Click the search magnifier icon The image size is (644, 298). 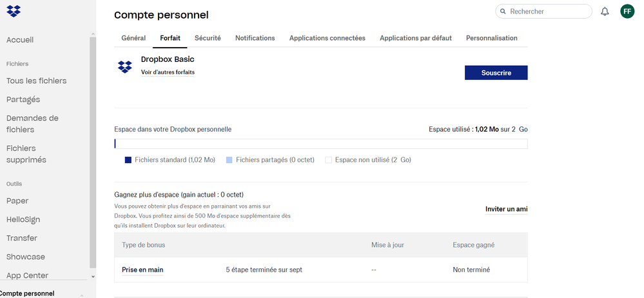(x=503, y=12)
